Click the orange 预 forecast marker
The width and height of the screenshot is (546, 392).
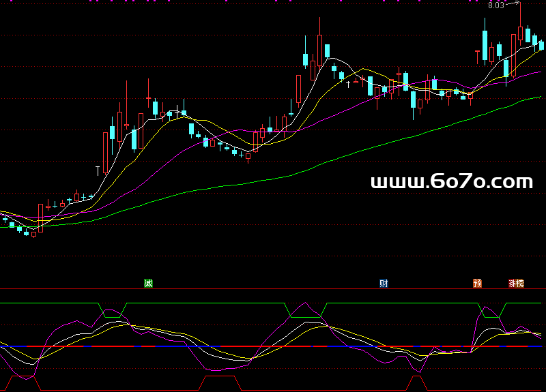[x=477, y=284]
